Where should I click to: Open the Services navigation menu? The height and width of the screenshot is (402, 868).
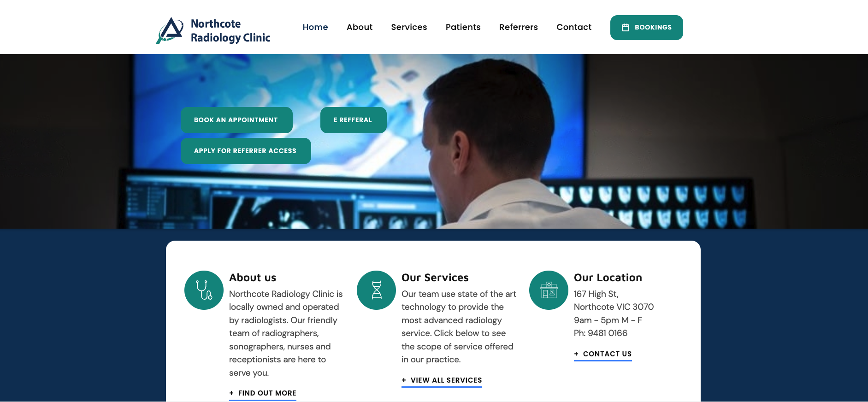tap(409, 27)
